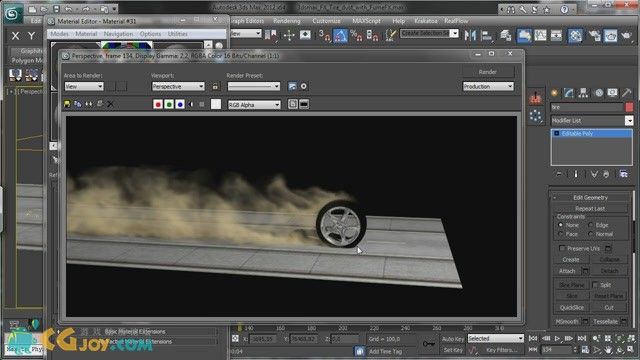Click the Select and Move tool

[x=289, y=36]
